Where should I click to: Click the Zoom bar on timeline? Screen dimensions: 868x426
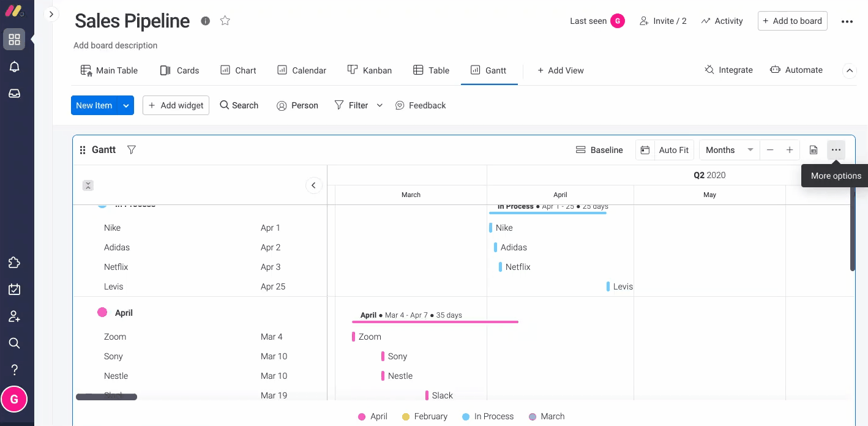(x=354, y=337)
